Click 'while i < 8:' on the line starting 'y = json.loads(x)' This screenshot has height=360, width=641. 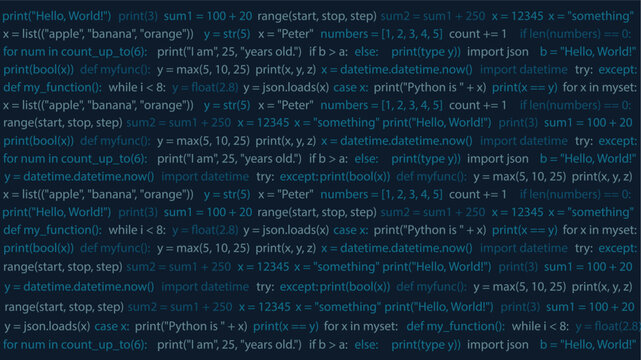540,326
